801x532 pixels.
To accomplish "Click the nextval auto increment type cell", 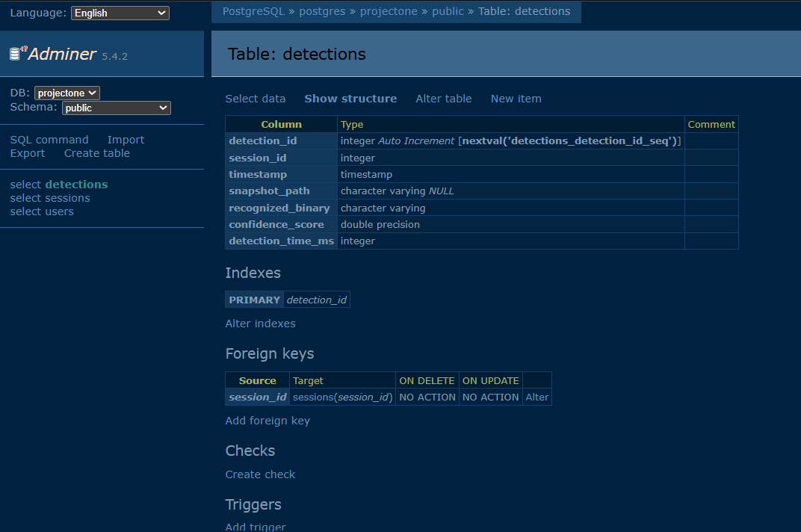I will point(511,140).
